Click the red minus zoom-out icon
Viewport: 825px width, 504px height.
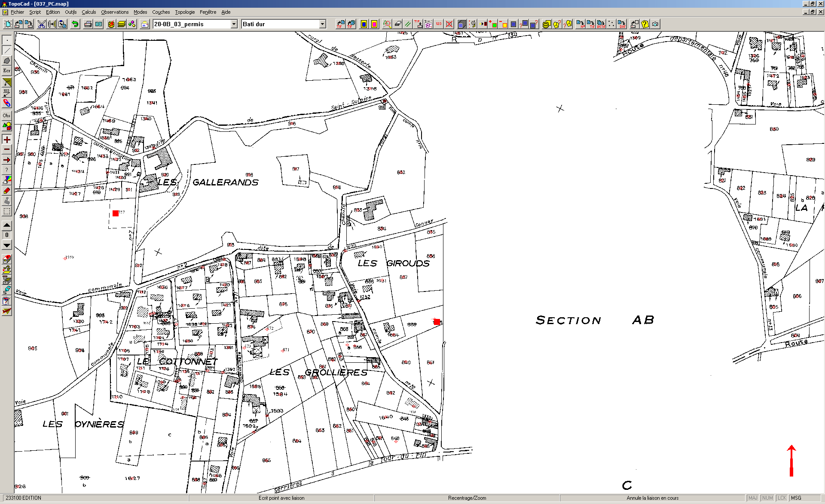[7, 149]
